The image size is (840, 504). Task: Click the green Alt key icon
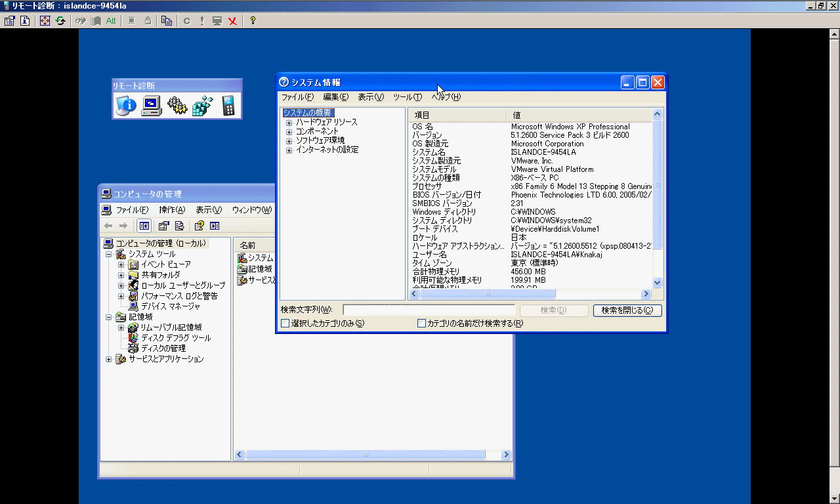point(111,20)
